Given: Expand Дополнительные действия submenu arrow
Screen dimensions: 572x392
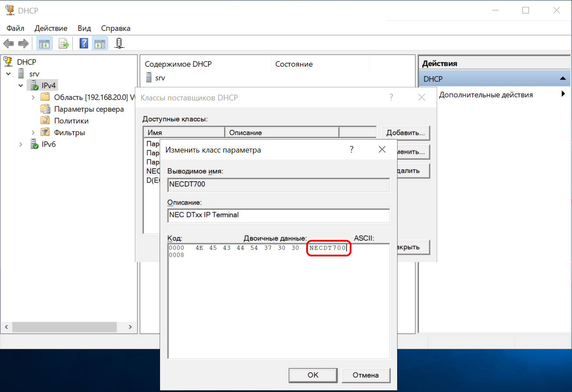Looking at the screenshot, I should coord(563,94).
